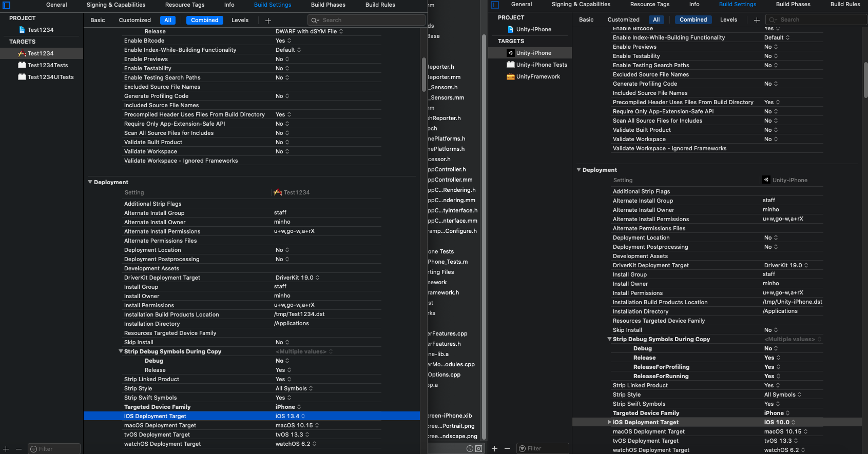Click the left window settings scrollbar

[424, 74]
